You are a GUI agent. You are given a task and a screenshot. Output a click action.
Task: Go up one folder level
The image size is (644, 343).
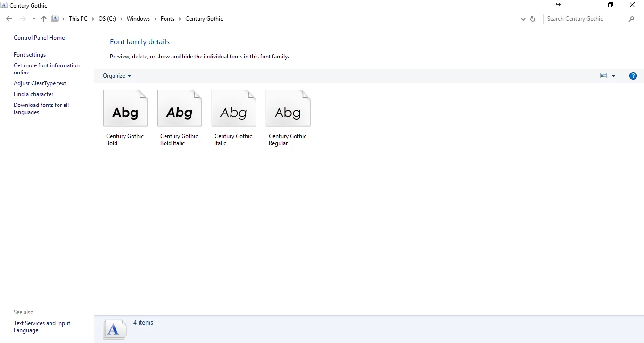pyautogui.click(x=44, y=19)
